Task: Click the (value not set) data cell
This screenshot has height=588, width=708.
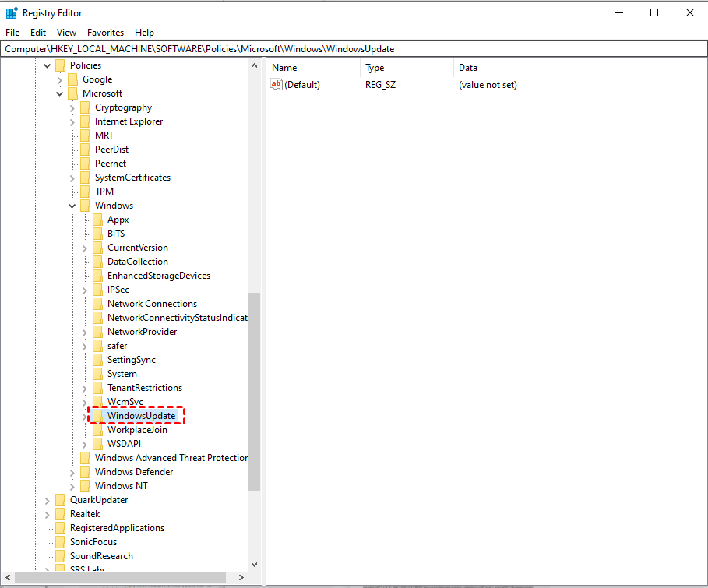Action: coord(488,84)
